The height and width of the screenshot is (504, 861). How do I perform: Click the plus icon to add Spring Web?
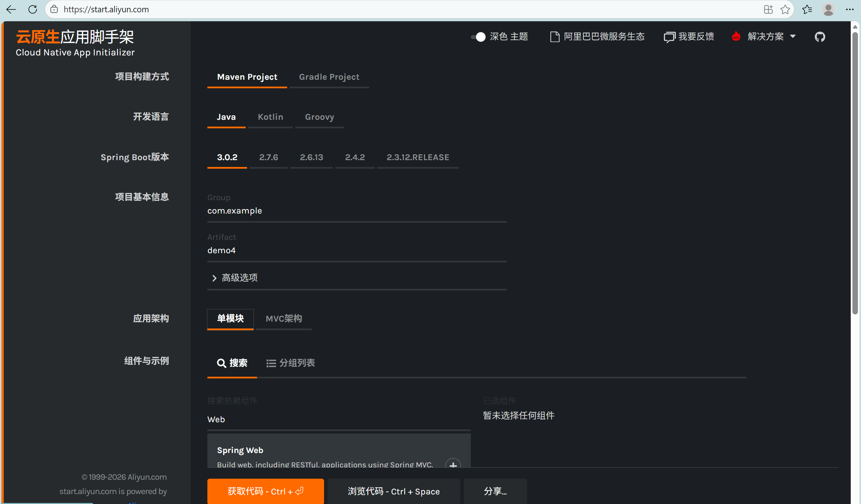tap(453, 464)
